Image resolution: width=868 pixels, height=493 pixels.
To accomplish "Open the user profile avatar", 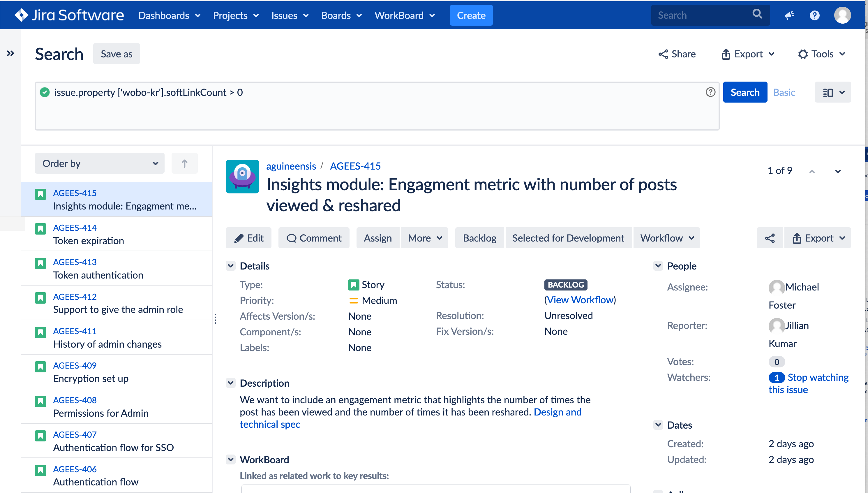I will click(x=842, y=15).
